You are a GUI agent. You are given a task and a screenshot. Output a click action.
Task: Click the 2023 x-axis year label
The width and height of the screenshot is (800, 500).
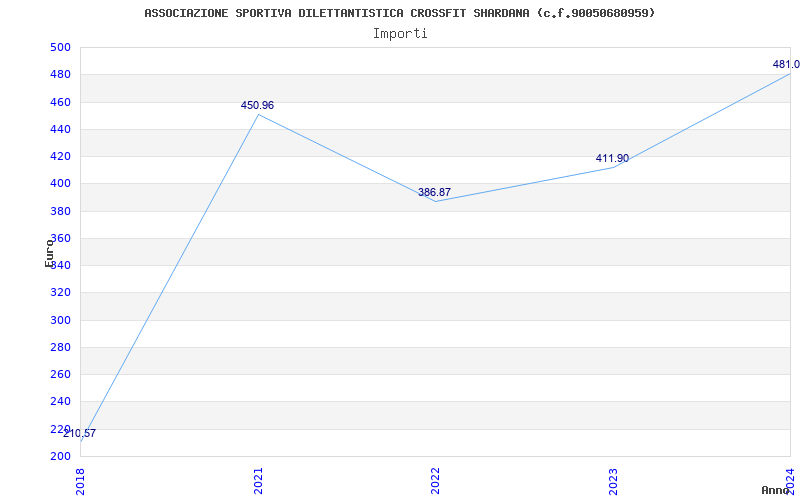[613, 481]
